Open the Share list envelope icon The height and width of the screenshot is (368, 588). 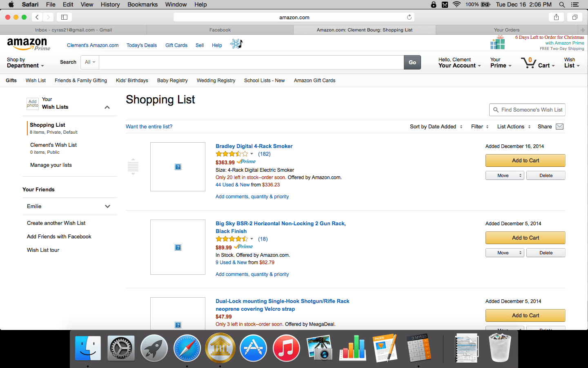(559, 126)
